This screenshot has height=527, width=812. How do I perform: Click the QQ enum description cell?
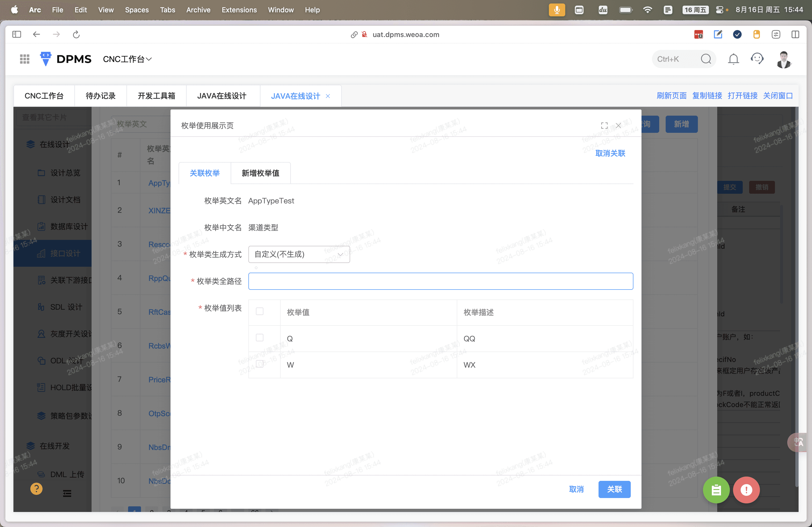click(545, 339)
